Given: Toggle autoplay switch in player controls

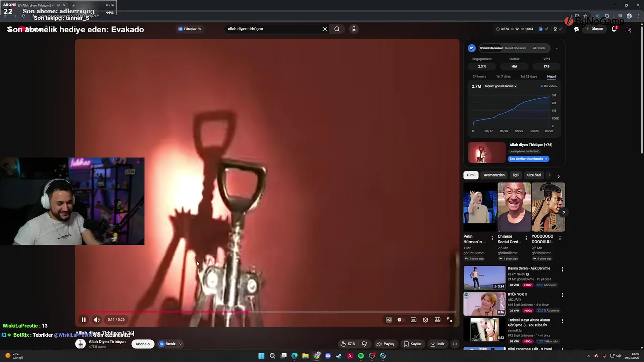Looking at the screenshot, I should (400, 320).
